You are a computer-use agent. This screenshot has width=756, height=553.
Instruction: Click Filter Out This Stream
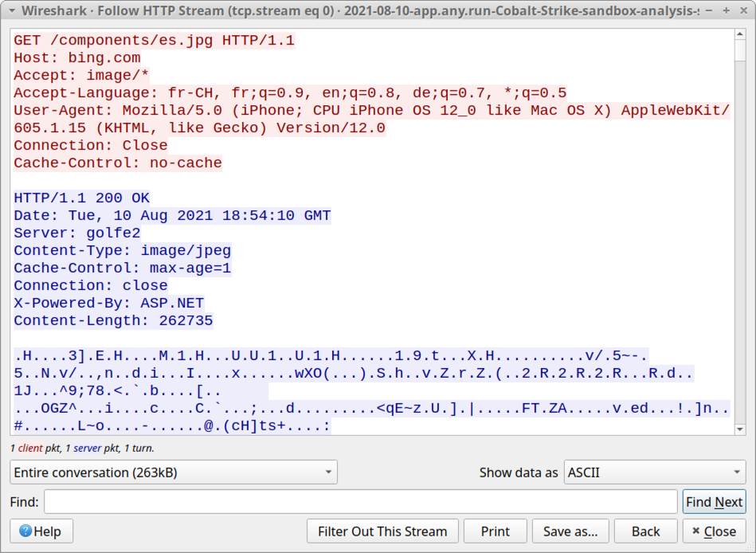tap(382, 531)
